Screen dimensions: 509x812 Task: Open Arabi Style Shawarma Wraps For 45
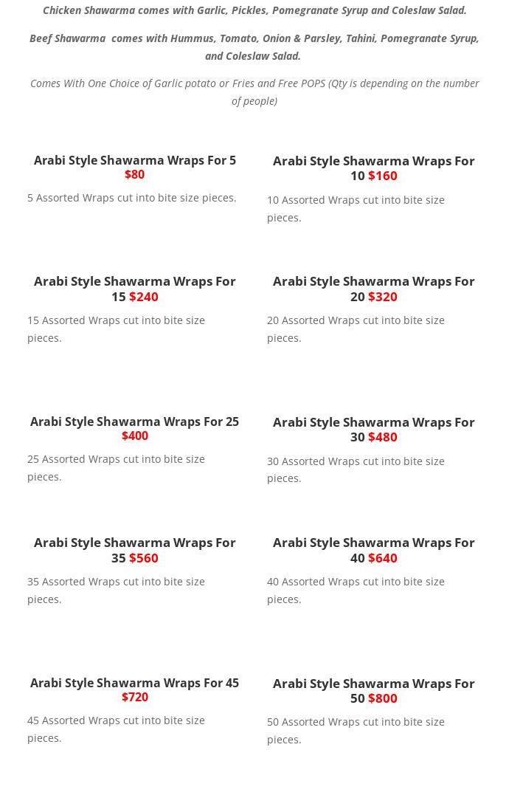[134, 683]
